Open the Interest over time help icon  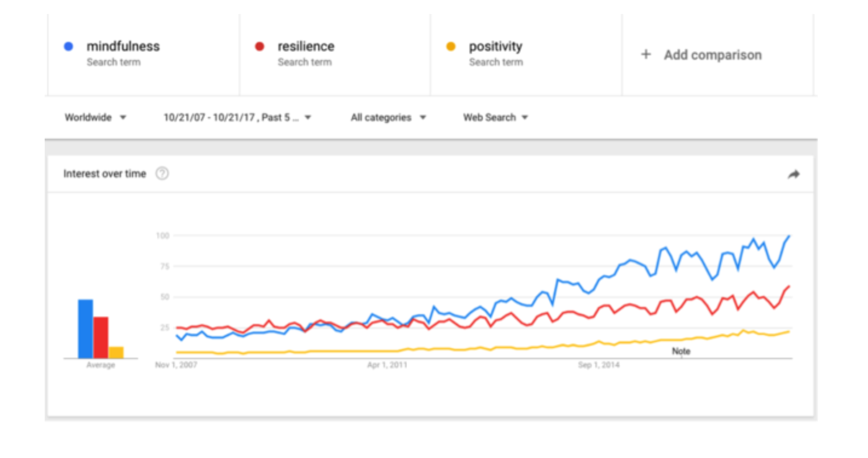coord(162,174)
